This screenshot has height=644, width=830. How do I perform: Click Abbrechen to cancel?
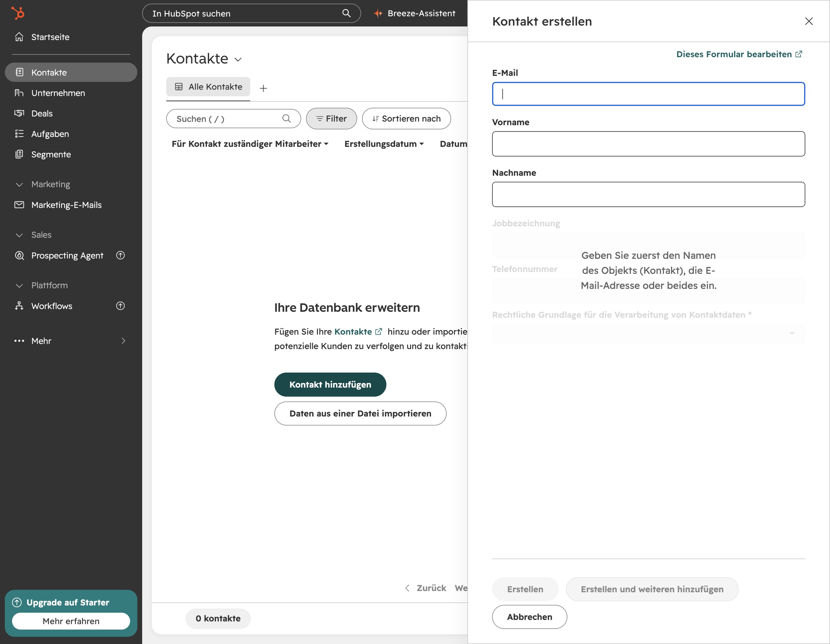pyautogui.click(x=529, y=617)
